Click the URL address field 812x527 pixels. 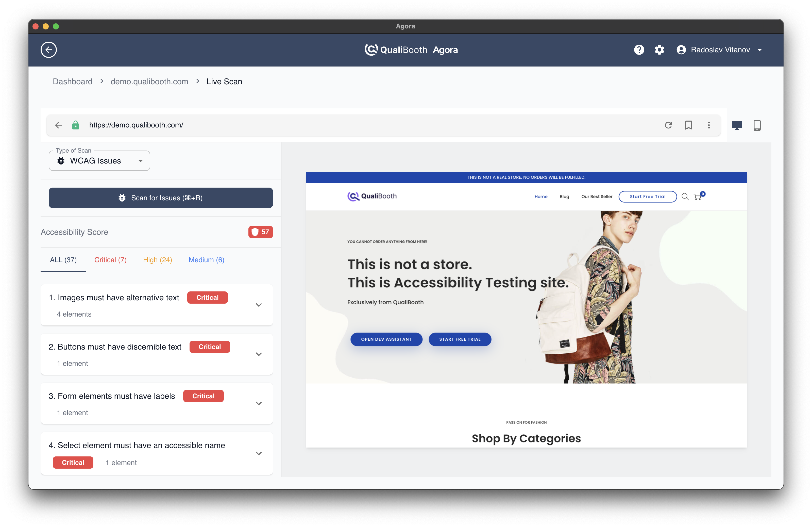pyautogui.click(x=341, y=125)
